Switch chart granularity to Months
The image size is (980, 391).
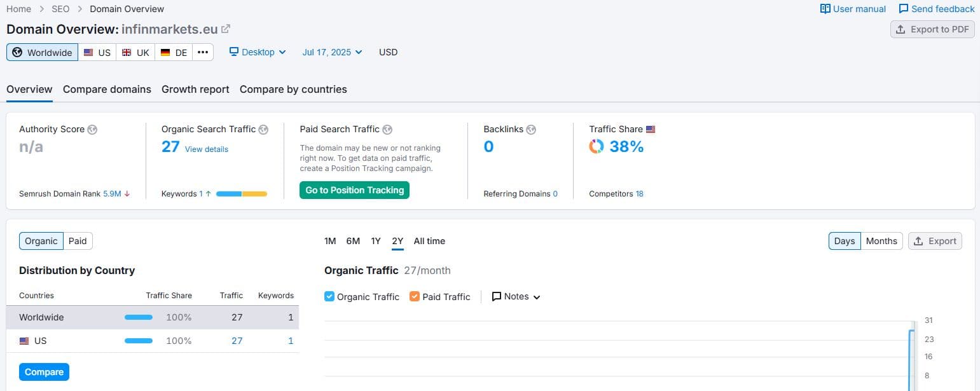pos(881,241)
